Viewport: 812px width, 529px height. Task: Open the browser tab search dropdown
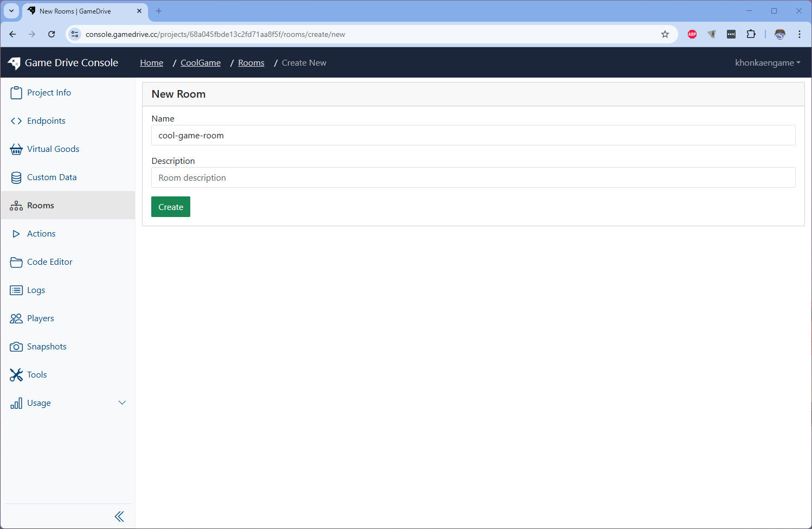tap(11, 11)
